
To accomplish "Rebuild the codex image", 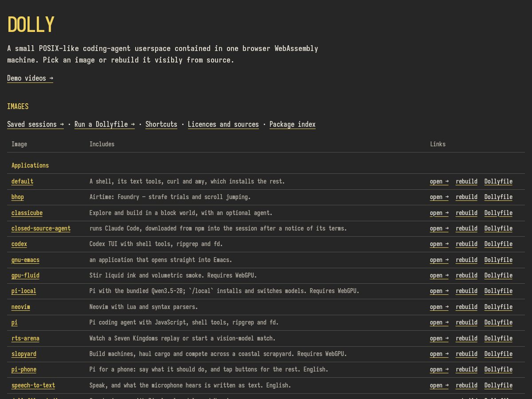I will click(466, 244).
